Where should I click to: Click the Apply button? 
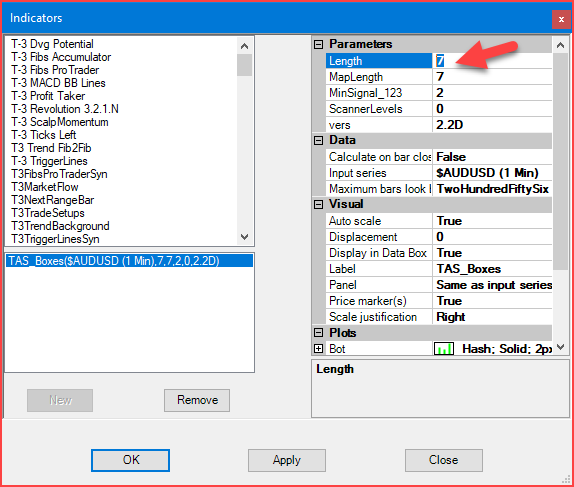(287, 460)
